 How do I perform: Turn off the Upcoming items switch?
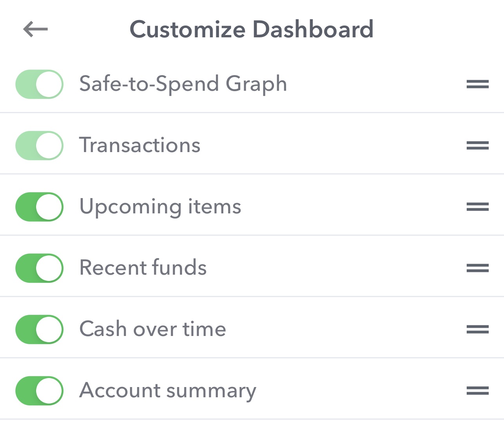39,207
